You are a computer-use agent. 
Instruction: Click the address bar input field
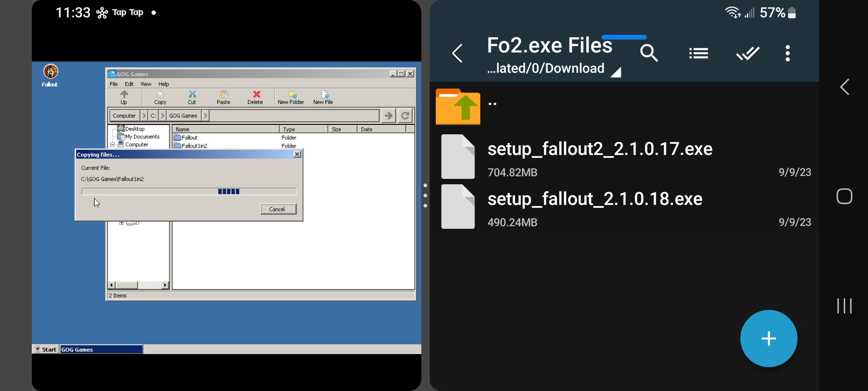[x=294, y=116]
